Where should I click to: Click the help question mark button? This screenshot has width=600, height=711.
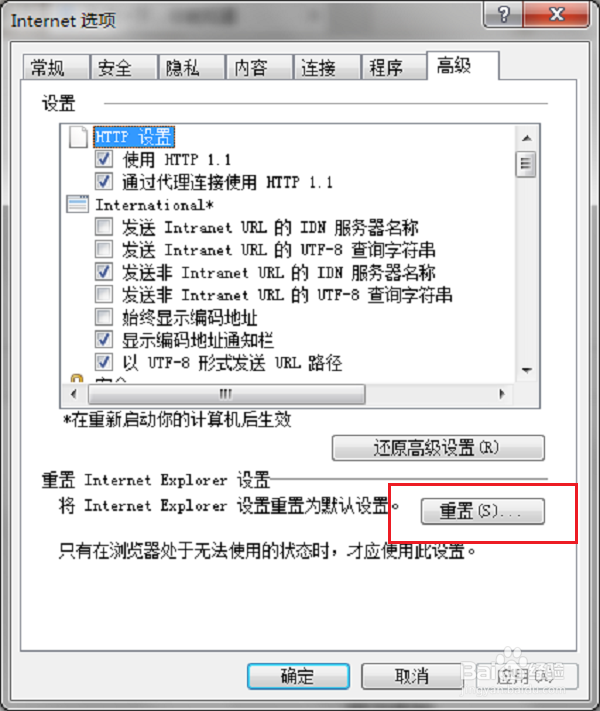pyautogui.click(x=503, y=15)
